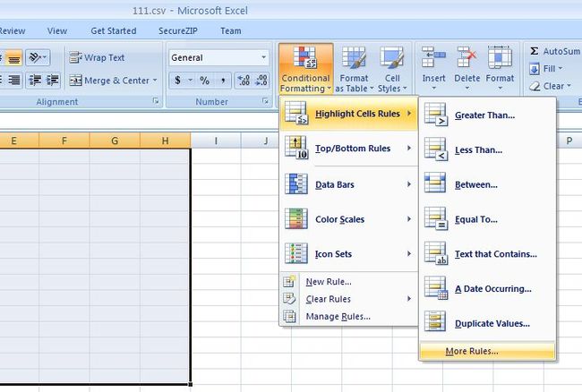The width and height of the screenshot is (582, 392).
Task: Switch to the Team tab
Action: 230,30
